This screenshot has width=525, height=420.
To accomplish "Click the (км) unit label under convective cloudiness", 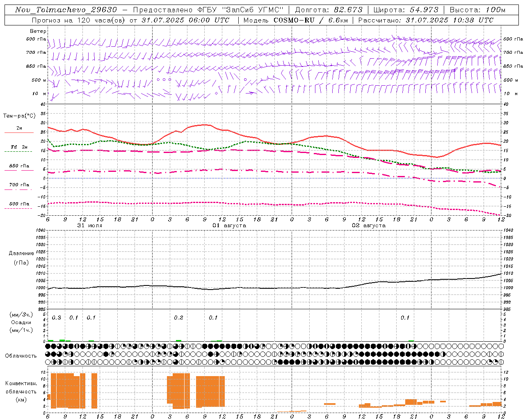I will click(x=21, y=399).
